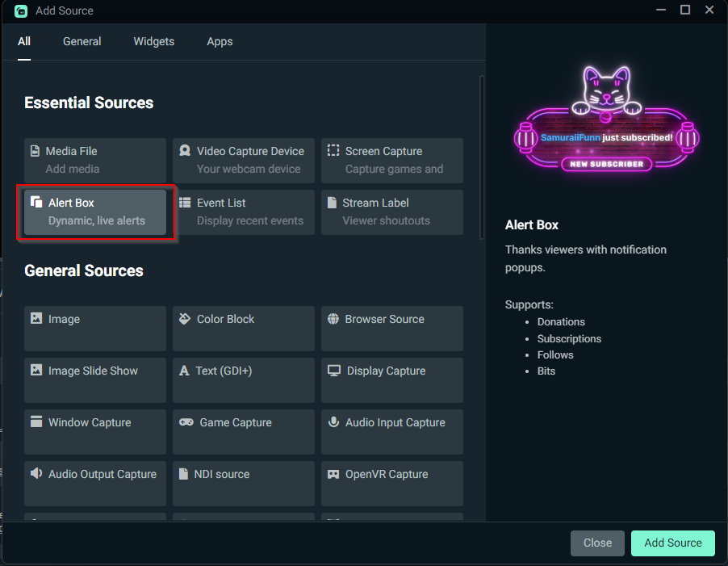Select the Audio Output Capture speaker icon
The width and height of the screenshot is (728, 566).
36,473
